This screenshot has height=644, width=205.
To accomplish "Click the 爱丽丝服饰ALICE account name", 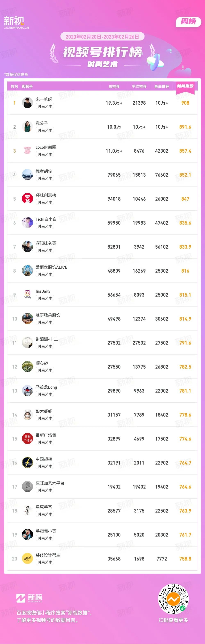I will pyautogui.click(x=51, y=267).
